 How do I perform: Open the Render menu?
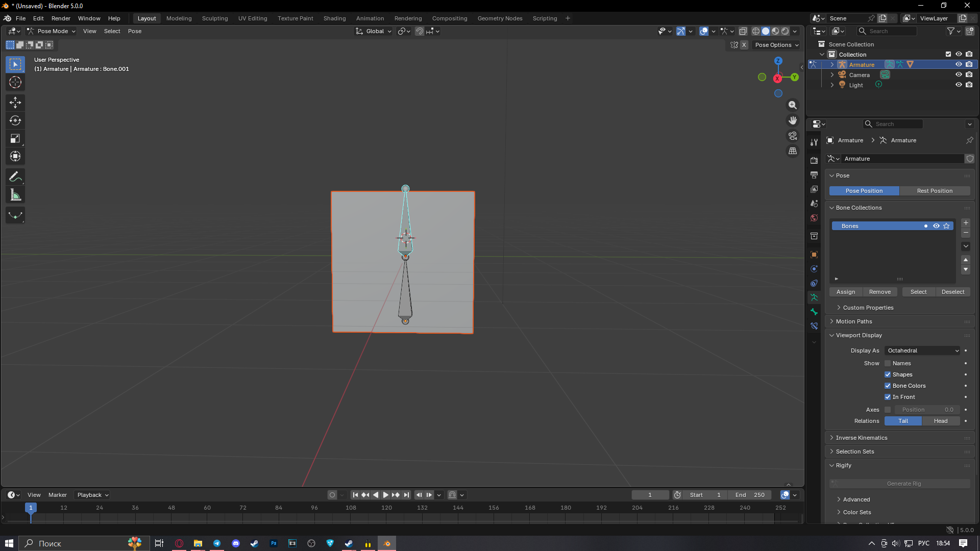coord(61,18)
